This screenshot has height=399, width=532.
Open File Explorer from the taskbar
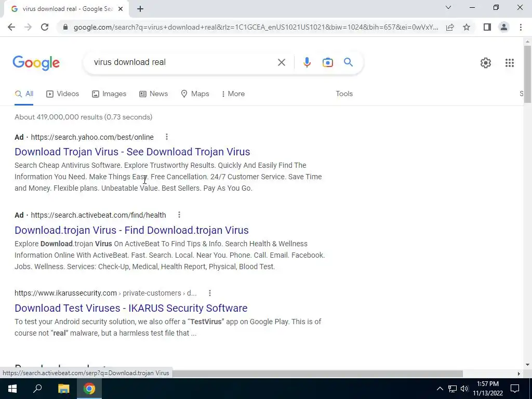tap(63, 389)
